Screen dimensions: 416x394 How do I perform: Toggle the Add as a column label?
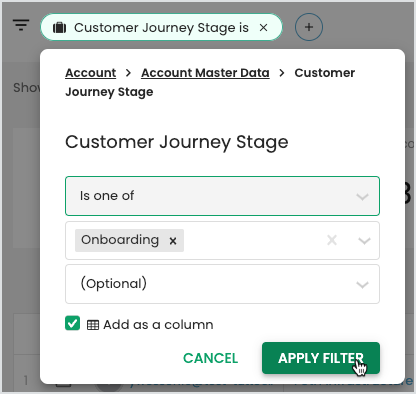[158, 324]
